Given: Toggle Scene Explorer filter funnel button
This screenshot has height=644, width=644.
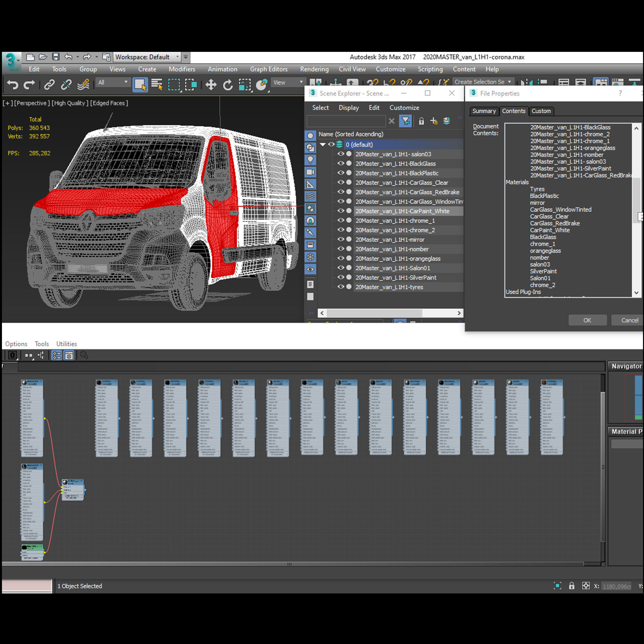Looking at the screenshot, I should (406, 121).
